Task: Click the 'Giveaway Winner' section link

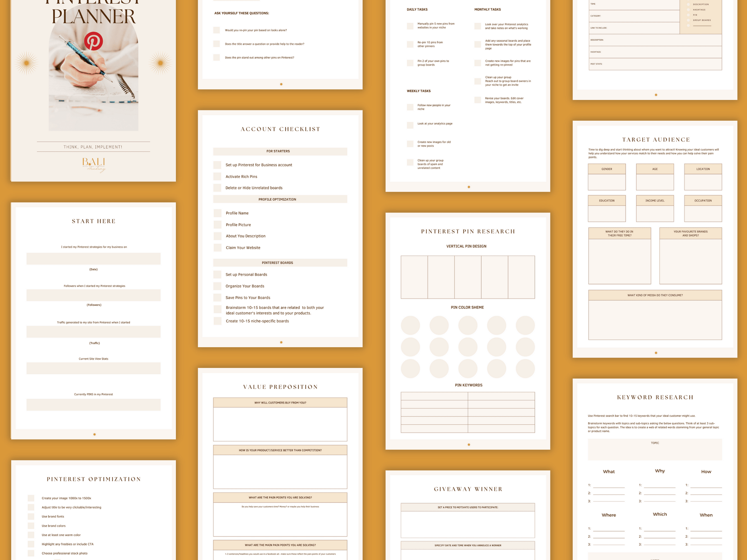Action: pos(468,490)
